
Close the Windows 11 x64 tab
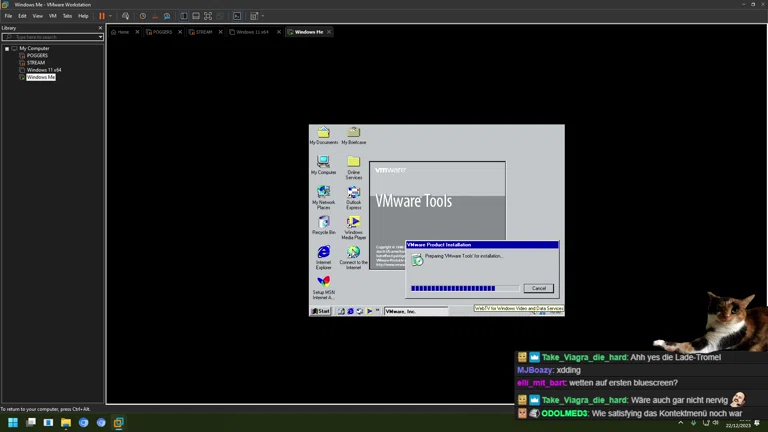(x=279, y=32)
